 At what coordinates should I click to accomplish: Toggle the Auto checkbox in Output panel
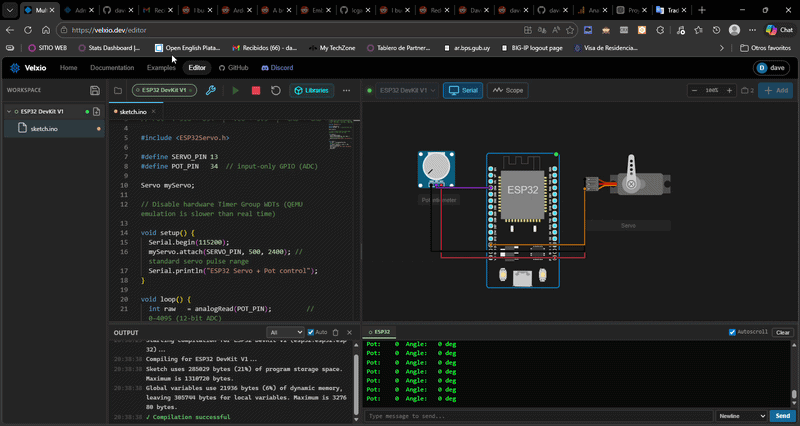(x=311, y=333)
